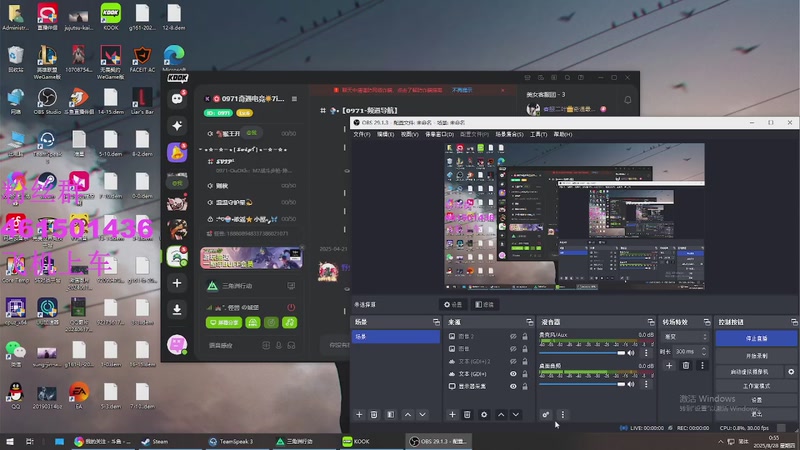Click 工作室模式 studio mode button
Viewport: 800px width, 450px height.
pos(756,386)
